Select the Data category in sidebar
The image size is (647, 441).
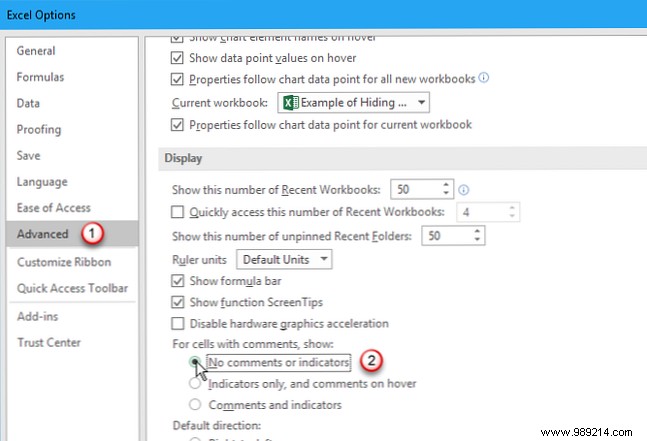[28, 103]
